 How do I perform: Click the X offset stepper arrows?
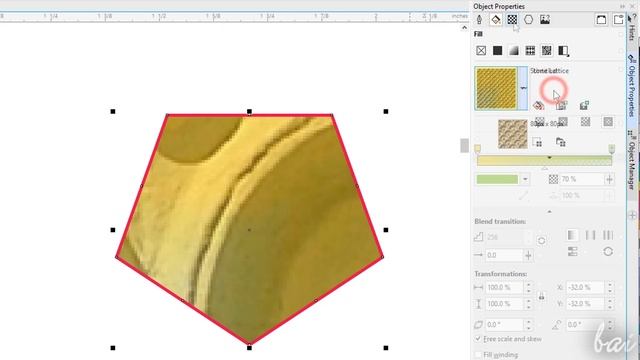coord(610,287)
